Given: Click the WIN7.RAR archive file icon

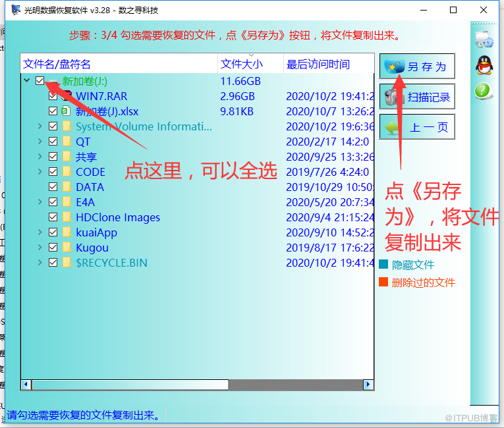Looking at the screenshot, I should (x=67, y=96).
